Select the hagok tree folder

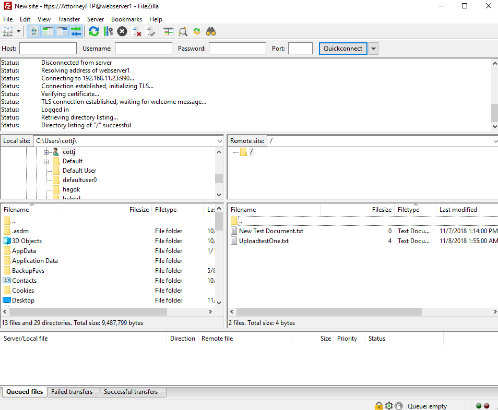(71, 189)
